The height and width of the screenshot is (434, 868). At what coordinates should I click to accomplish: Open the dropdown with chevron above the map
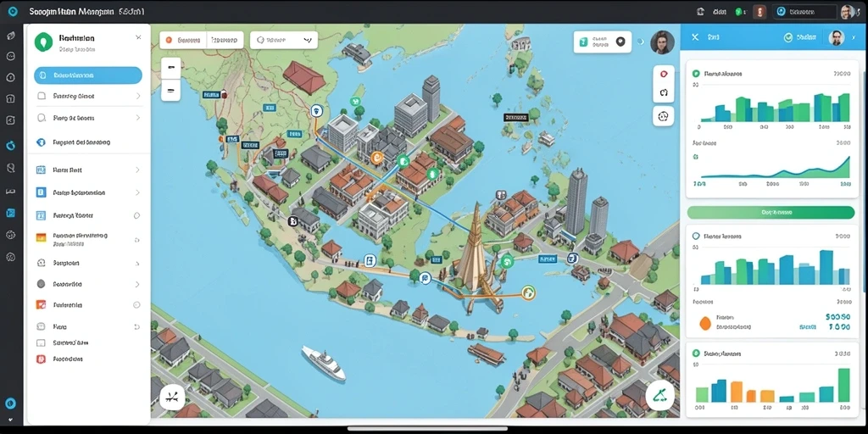(x=284, y=40)
